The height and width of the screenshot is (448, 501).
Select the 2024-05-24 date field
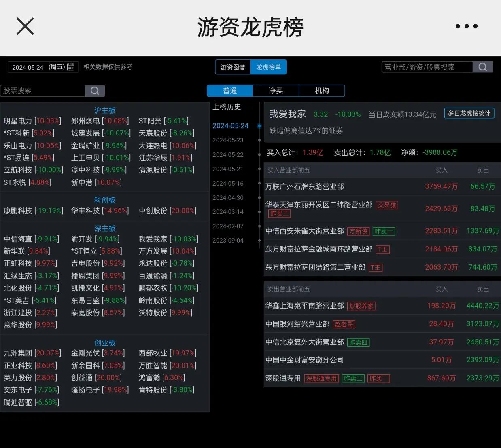[x=42, y=67]
